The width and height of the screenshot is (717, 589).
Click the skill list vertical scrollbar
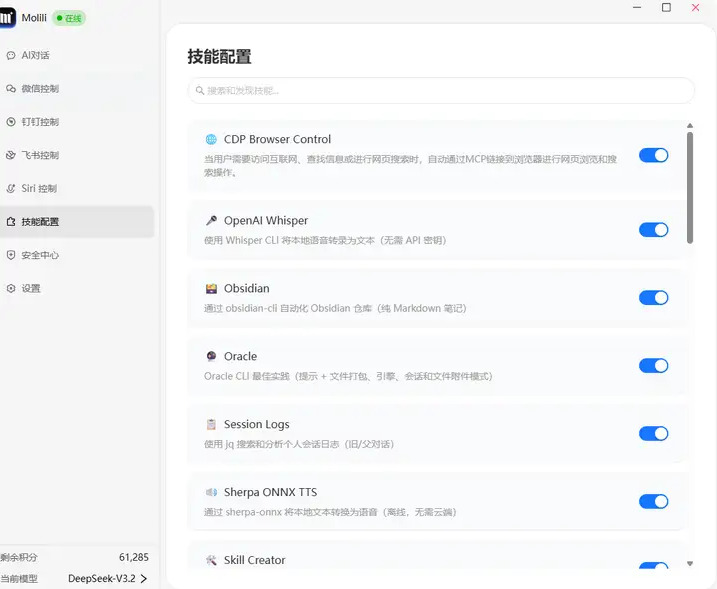click(690, 185)
